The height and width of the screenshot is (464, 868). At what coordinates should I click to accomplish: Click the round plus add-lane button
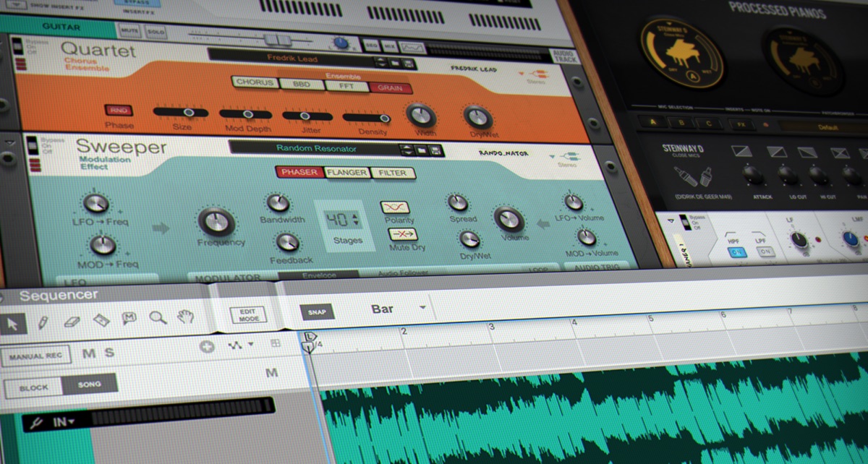point(207,346)
